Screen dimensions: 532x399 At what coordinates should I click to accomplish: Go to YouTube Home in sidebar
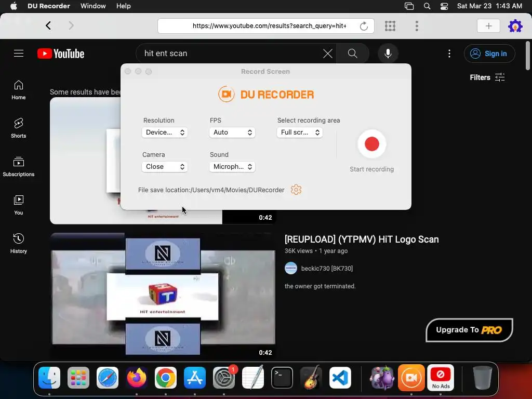point(19,90)
